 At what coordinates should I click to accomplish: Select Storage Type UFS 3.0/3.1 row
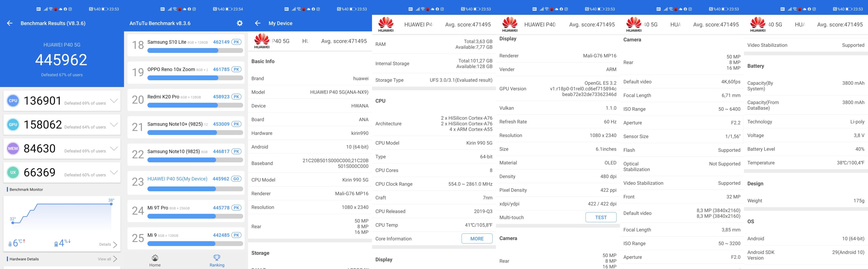[434, 80]
